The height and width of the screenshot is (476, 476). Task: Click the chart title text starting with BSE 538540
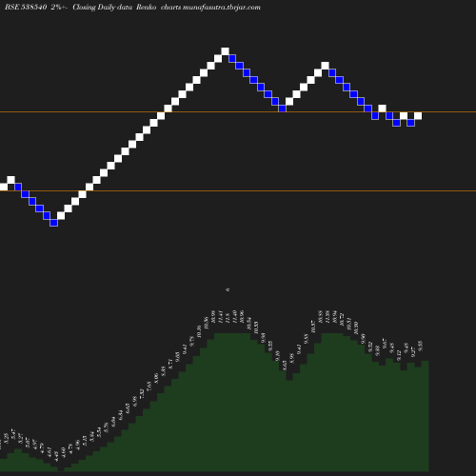coord(132,7)
